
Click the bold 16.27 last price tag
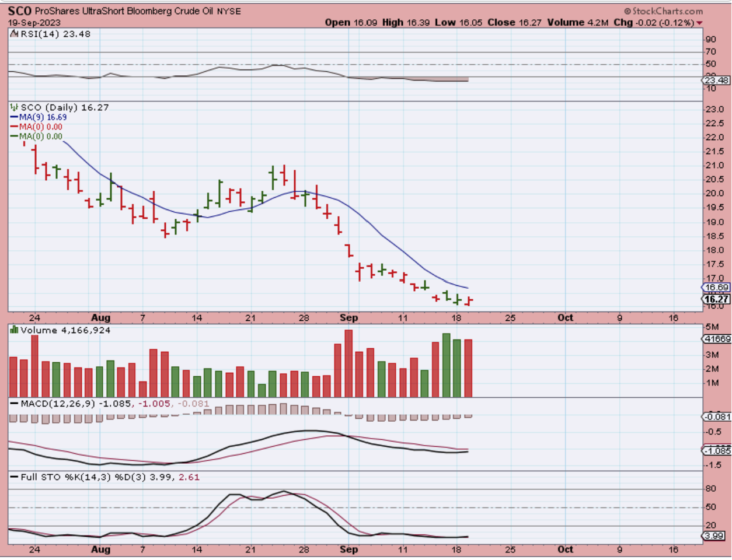coord(717,299)
